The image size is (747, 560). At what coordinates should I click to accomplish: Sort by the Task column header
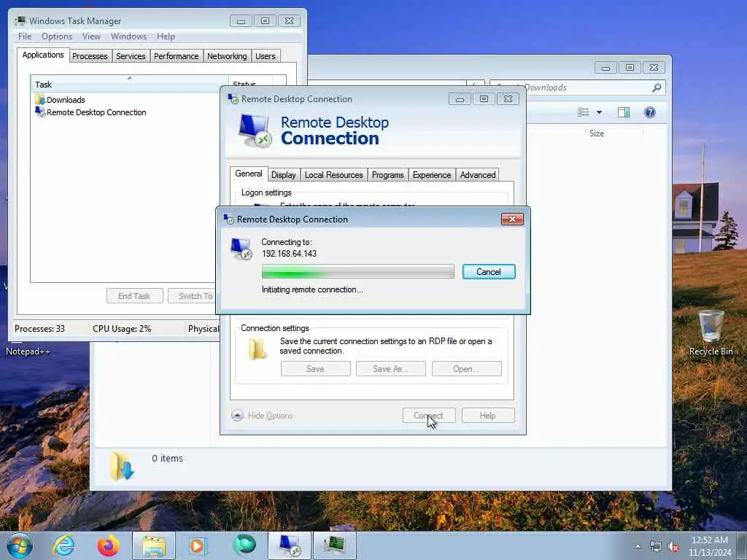[129, 85]
